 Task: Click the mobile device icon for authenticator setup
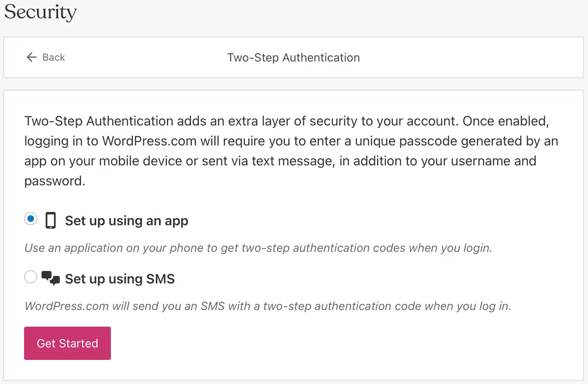click(x=50, y=221)
